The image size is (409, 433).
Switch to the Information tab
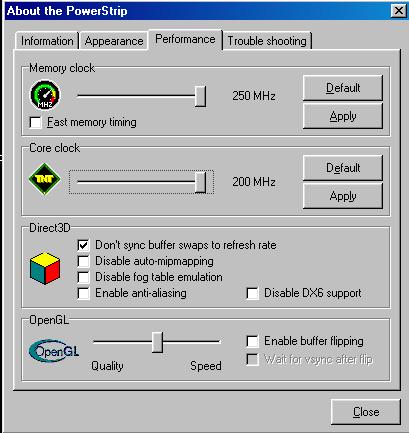[x=47, y=41]
